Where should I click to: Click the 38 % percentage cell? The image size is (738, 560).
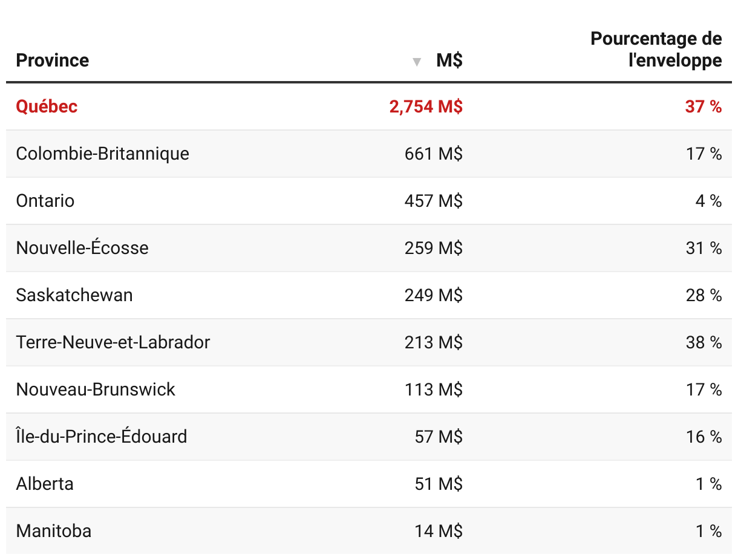tap(704, 343)
